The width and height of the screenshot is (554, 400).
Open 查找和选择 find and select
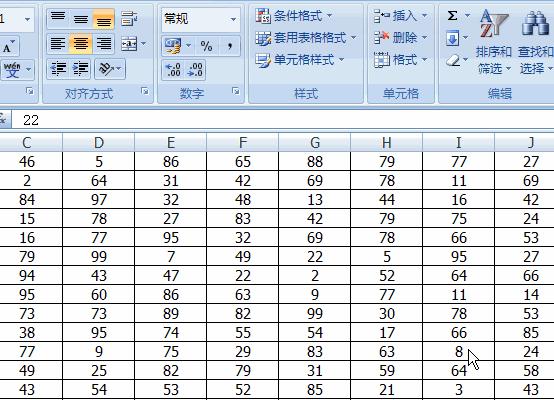pyautogui.click(x=535, y=42)
